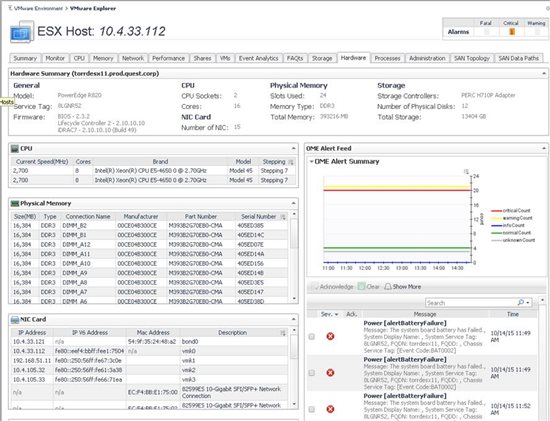
Task: Sort alerts by Sev. column dropdown
Action: [337, 314]
